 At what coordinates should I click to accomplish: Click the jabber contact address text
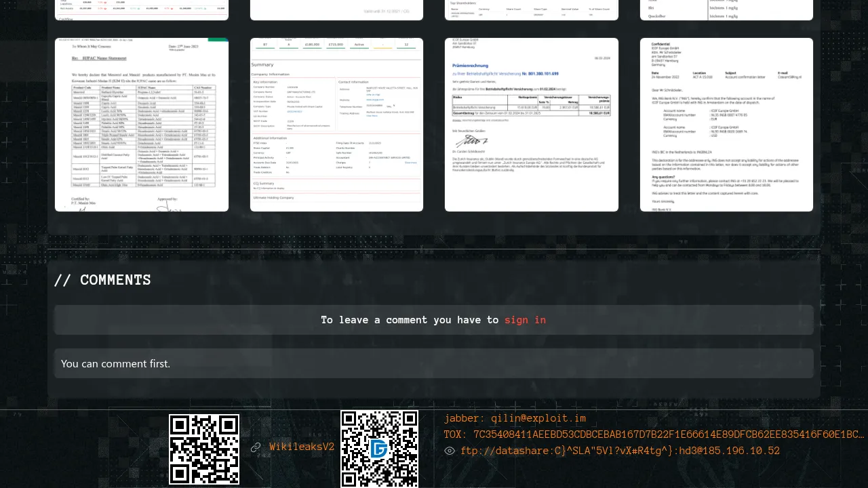[515, 418]
